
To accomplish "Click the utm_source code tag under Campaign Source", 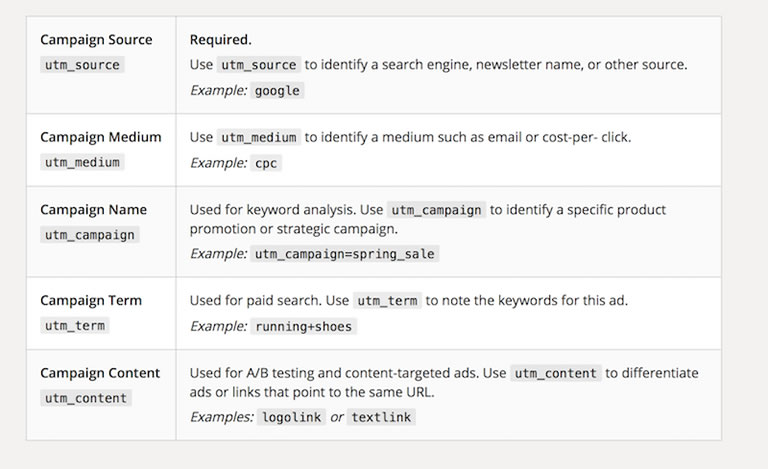I will click(82, 65).
